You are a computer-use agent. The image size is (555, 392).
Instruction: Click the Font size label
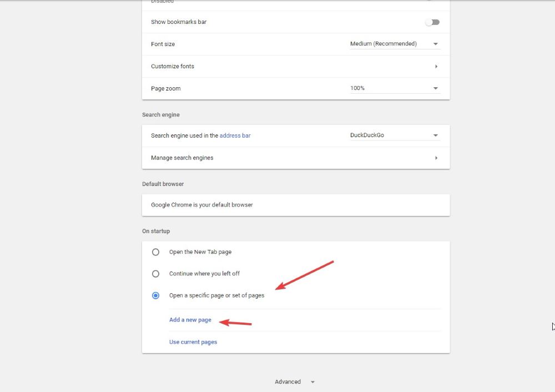coord(163,44)
